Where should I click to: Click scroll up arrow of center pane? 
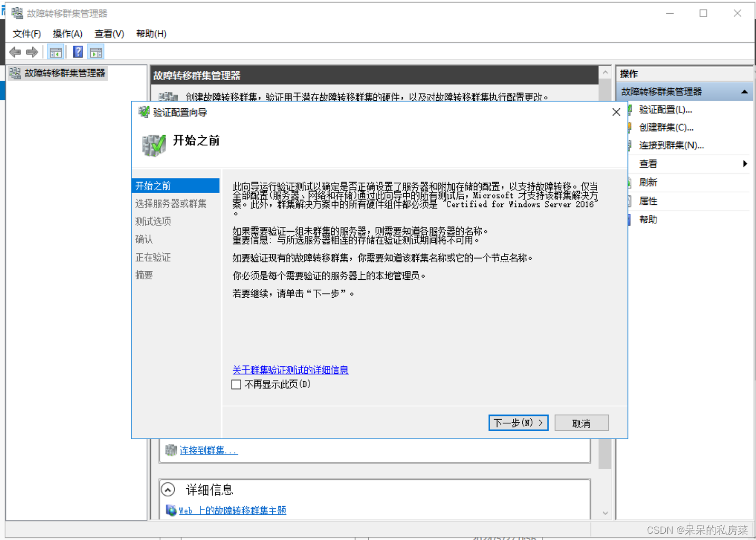605,72
